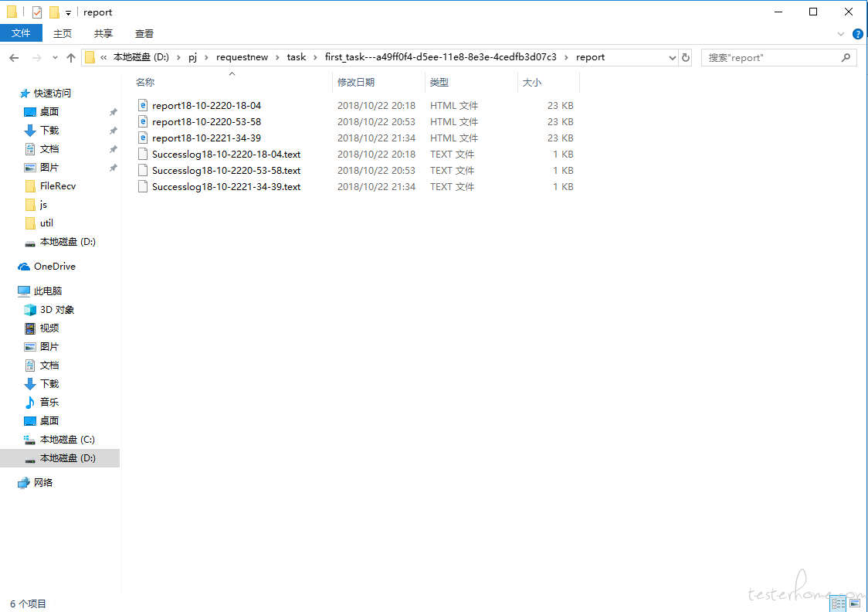Open the address bar history dropdown
This screenshot has width=868, height=612.
[x=672, y=58]
